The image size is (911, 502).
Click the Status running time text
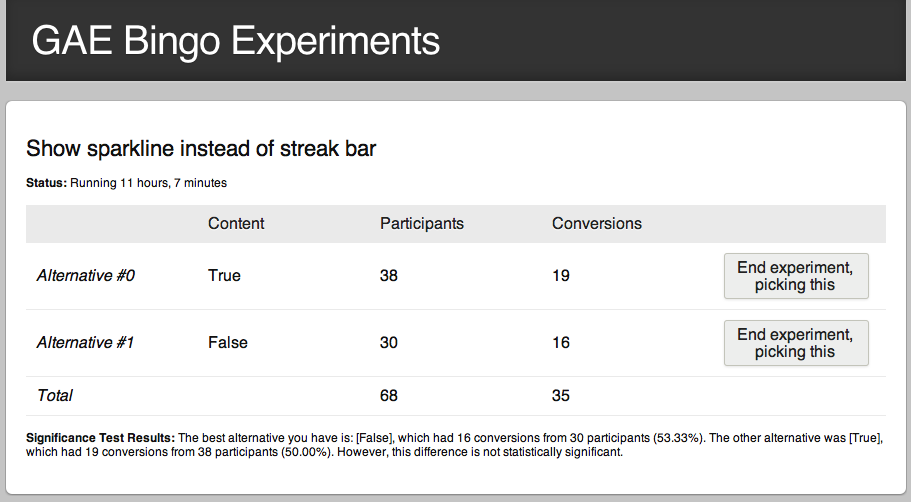tap(148, 183)
